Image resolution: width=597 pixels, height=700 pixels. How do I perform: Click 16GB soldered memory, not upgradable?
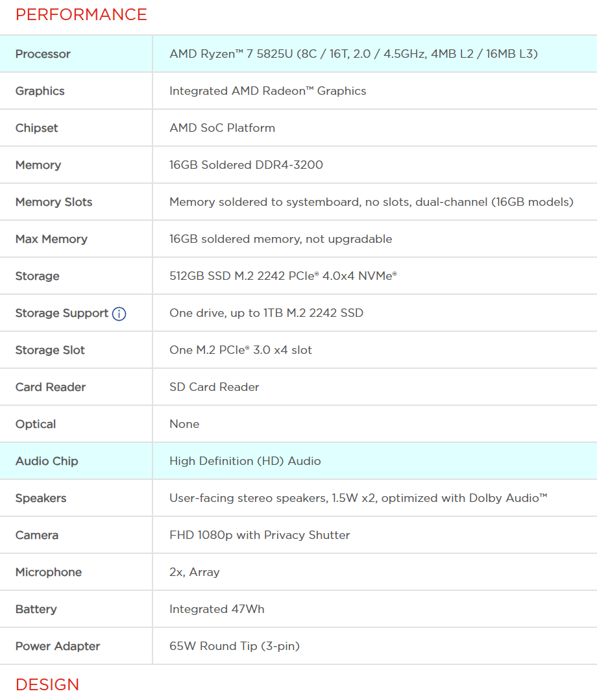(x=280, y=239)
